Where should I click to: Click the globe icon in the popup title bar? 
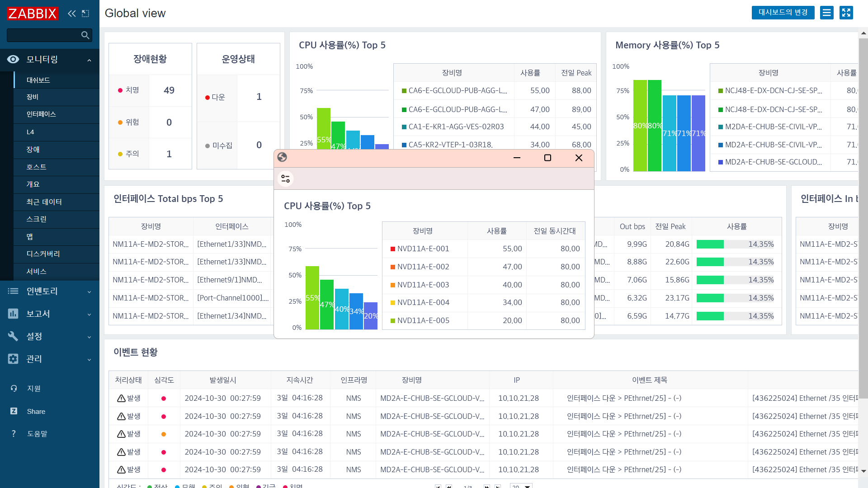(282, 157)
